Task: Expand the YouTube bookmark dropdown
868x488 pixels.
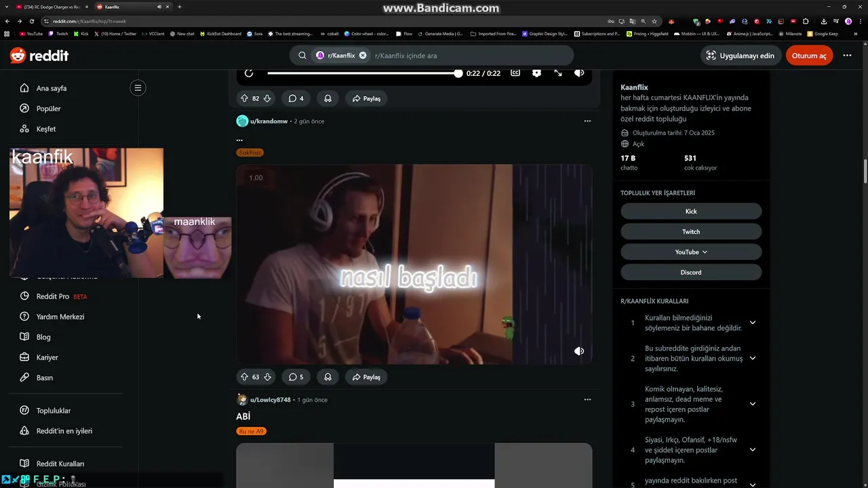Action: tap(691, 252)
